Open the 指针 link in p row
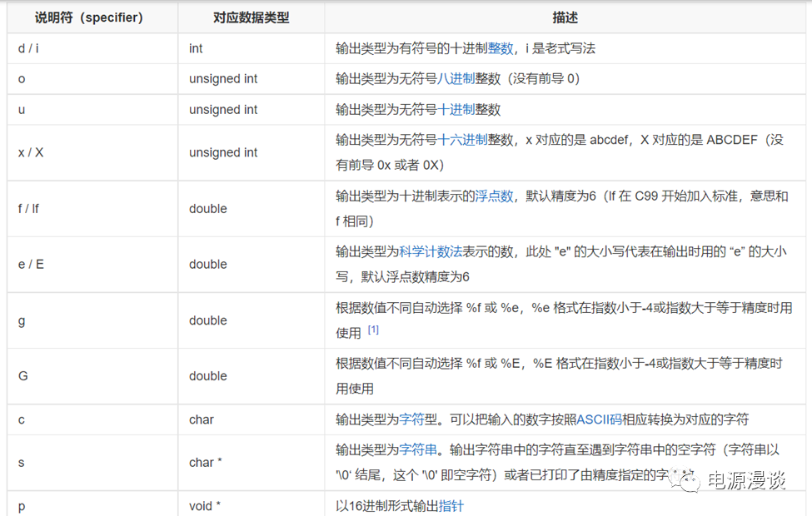 click(x=451, y=505)
